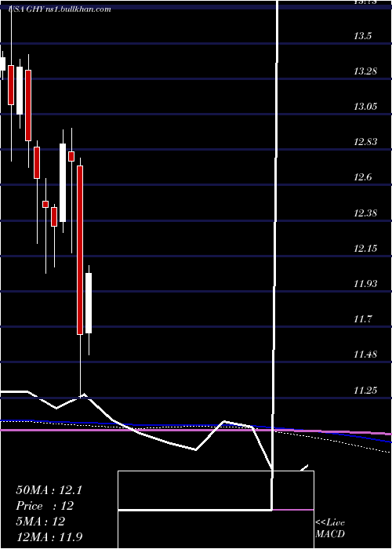This screenshot has height=549, width=392.
Task: Select the 13.05 price level label
Action: point(365,107)
